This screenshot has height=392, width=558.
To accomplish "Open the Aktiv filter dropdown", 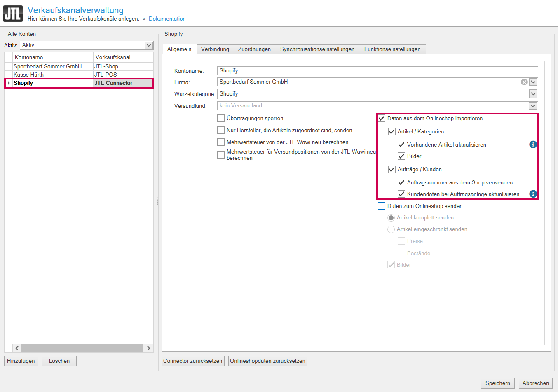I will pos(149,45).
